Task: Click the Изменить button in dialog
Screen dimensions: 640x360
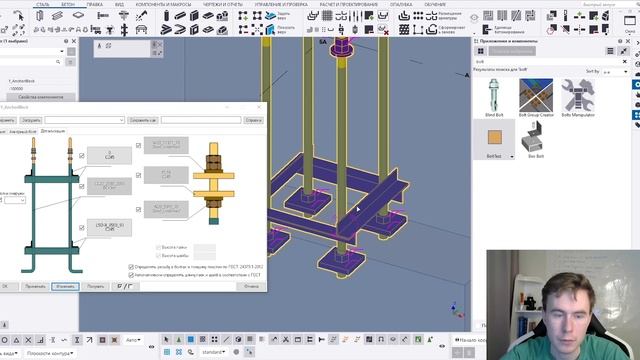Action: (x=65, y=286)
